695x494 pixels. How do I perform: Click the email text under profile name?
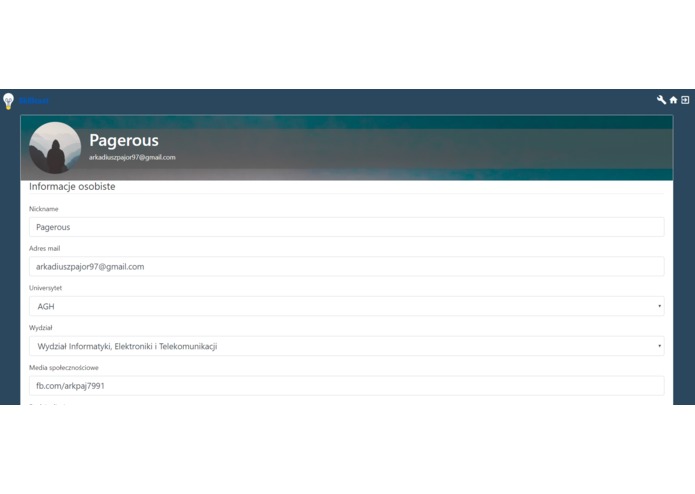pyautogui.click(x=132, y=157)
